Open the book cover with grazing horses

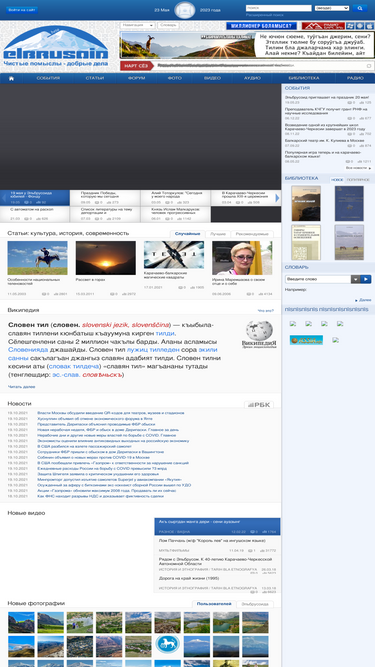point(349,242)
